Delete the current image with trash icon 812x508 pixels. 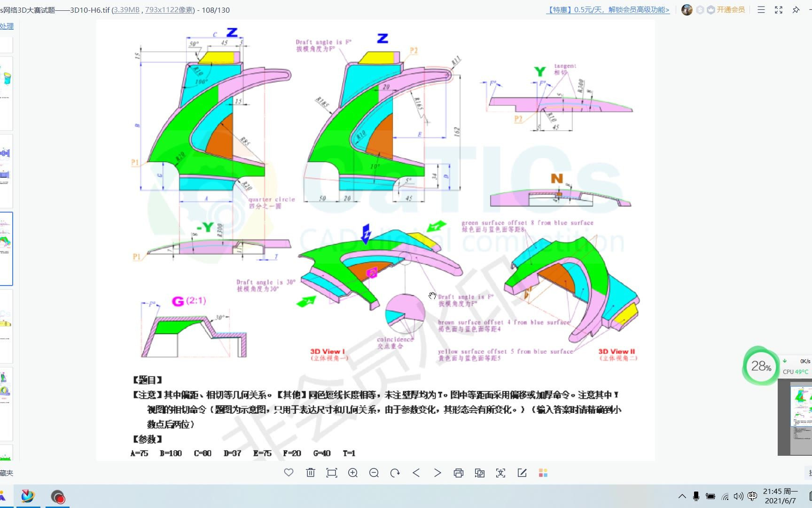[x=310, y=473]
